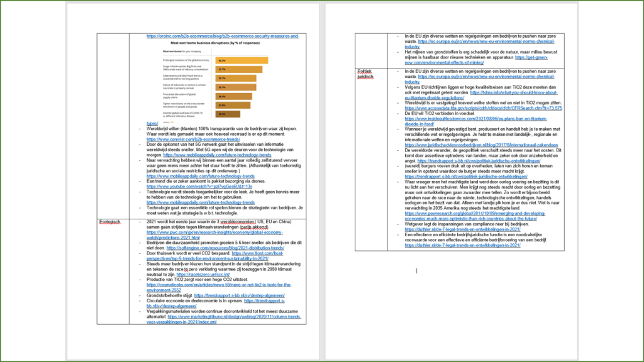Open the oroinc.com b2b-ecommerce security link
Viewport: 644px width, 362px height.
click(x=223, y=36)
